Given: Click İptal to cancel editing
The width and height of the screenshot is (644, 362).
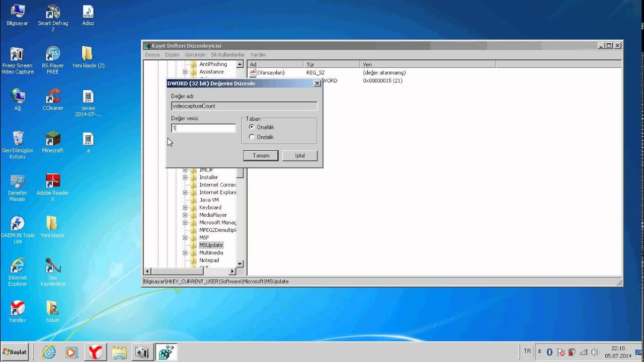Looking at the screenshot, I should 300,155.
